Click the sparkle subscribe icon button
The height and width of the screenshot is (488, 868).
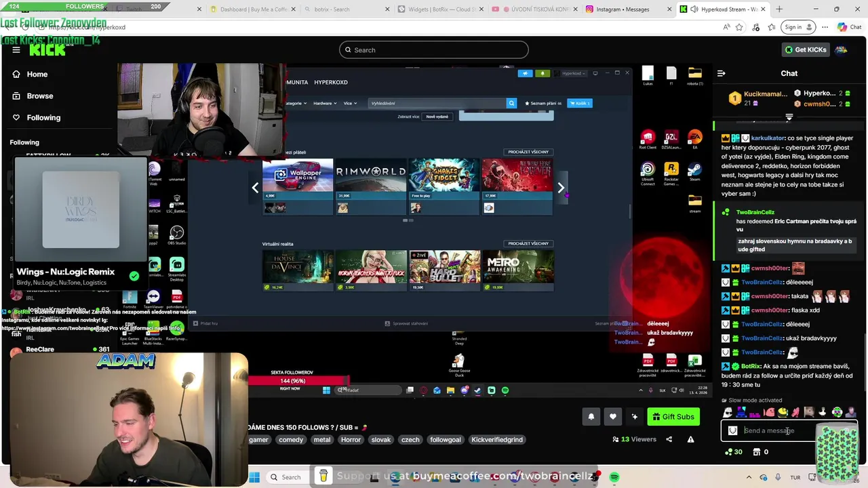pos(635,417)
